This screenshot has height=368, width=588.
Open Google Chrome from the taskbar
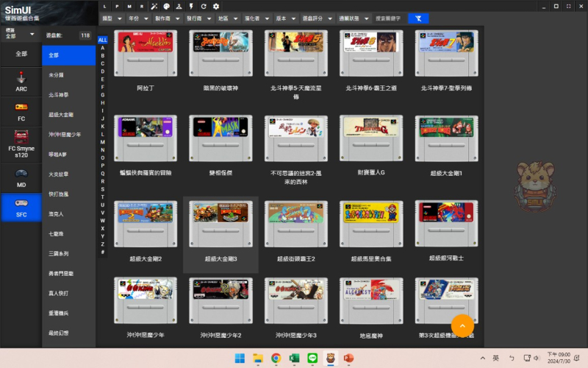pyautogui.click(x=276, y=358)
